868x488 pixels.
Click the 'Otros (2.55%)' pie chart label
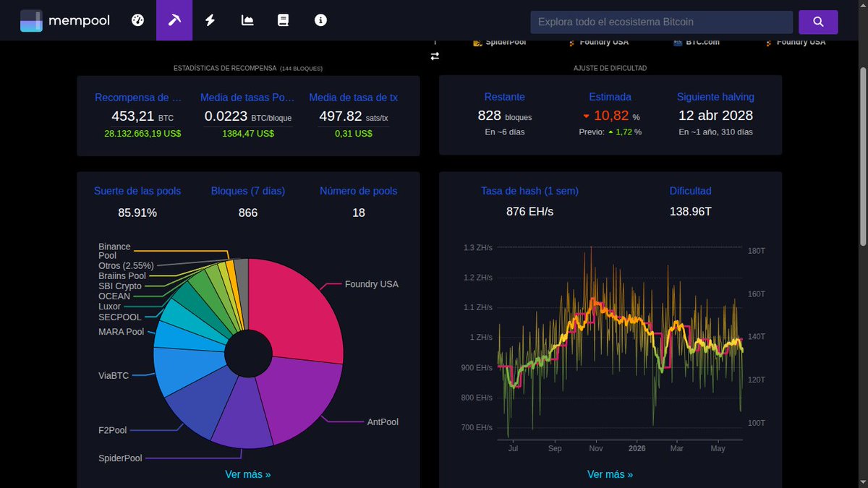click(x=126, y=265)
